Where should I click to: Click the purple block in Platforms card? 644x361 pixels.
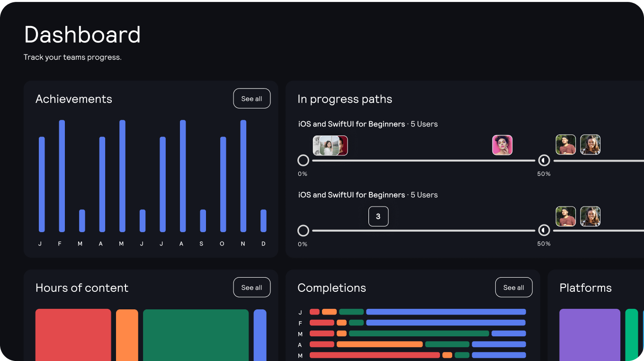coord(590,335)
